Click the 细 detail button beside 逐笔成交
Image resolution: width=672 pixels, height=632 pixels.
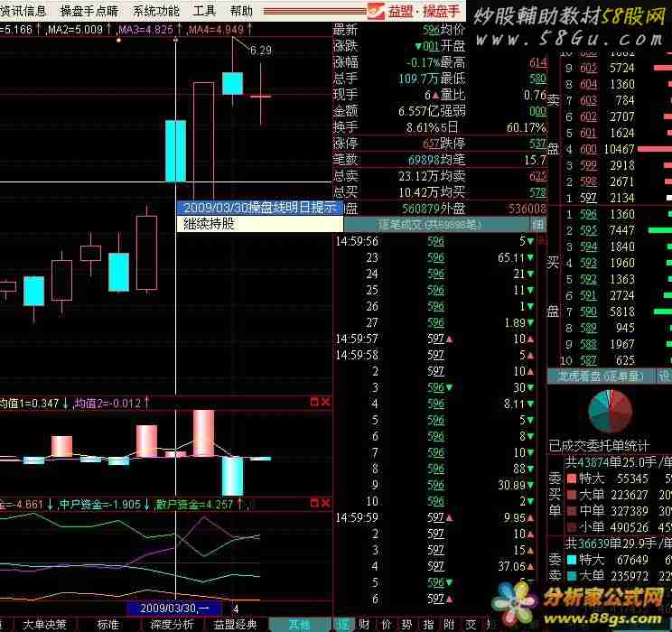click(x=538, y=224)
